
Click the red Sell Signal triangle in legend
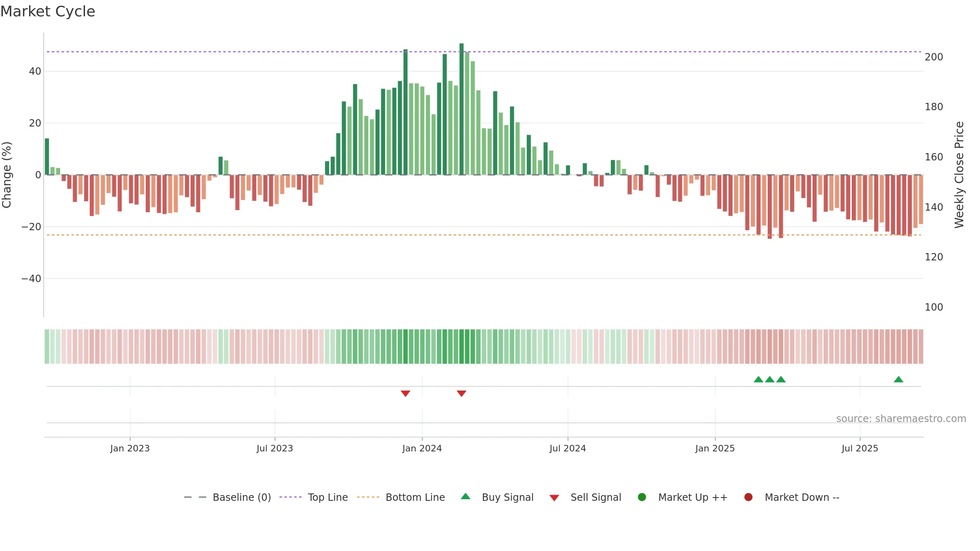(x=554, y=498)
